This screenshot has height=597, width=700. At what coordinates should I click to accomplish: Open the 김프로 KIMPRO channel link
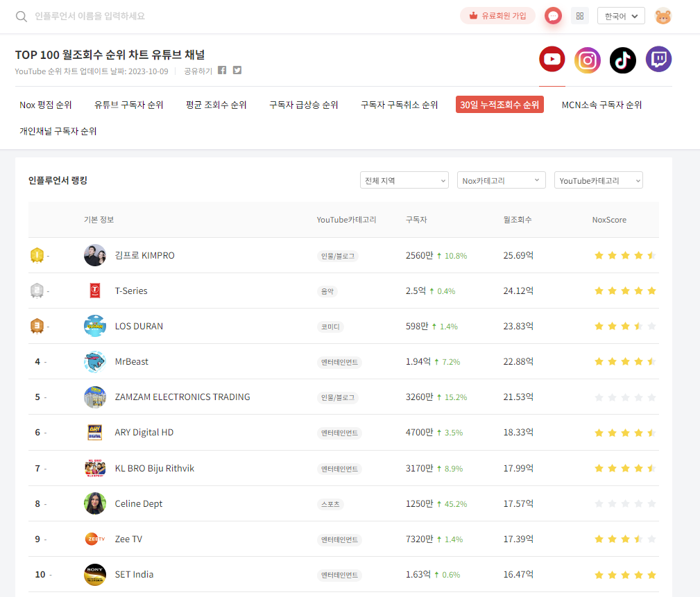144,255
